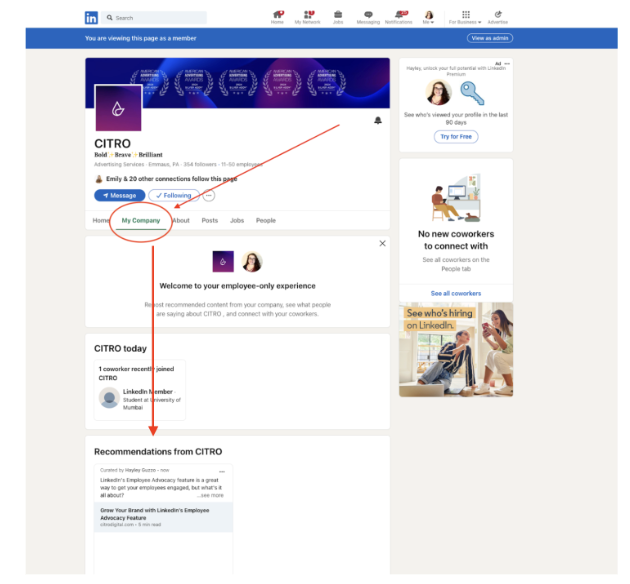Open Grow Your Brand article link
This screenshot has height=584, width=630.
(164, 517)
